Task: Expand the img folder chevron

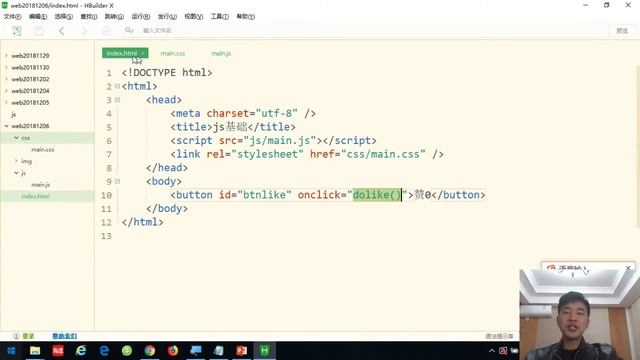Action: (16, 161)
